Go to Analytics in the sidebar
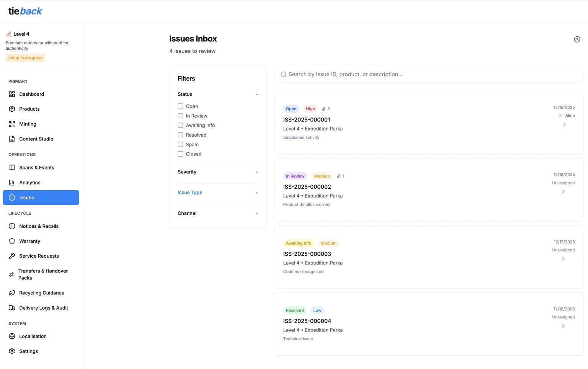Viewport: 588px width, 369px height. (30, 183)
